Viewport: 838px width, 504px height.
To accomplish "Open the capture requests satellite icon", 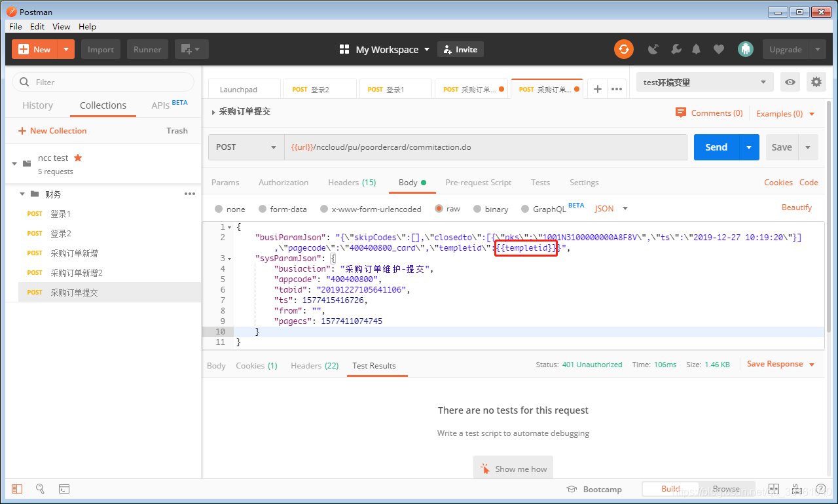I will (x=653, y=49).
